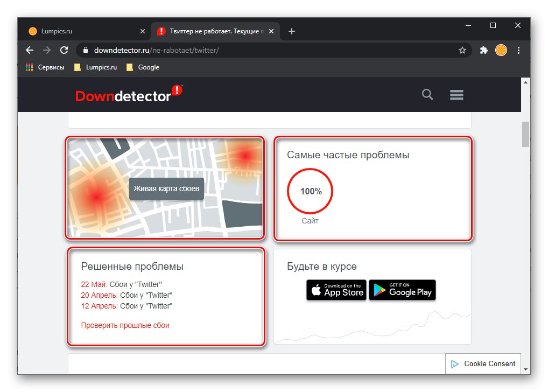Click the 100% Сайт problem circle
The width and height of the screenshot is (548, 392).
310,191
